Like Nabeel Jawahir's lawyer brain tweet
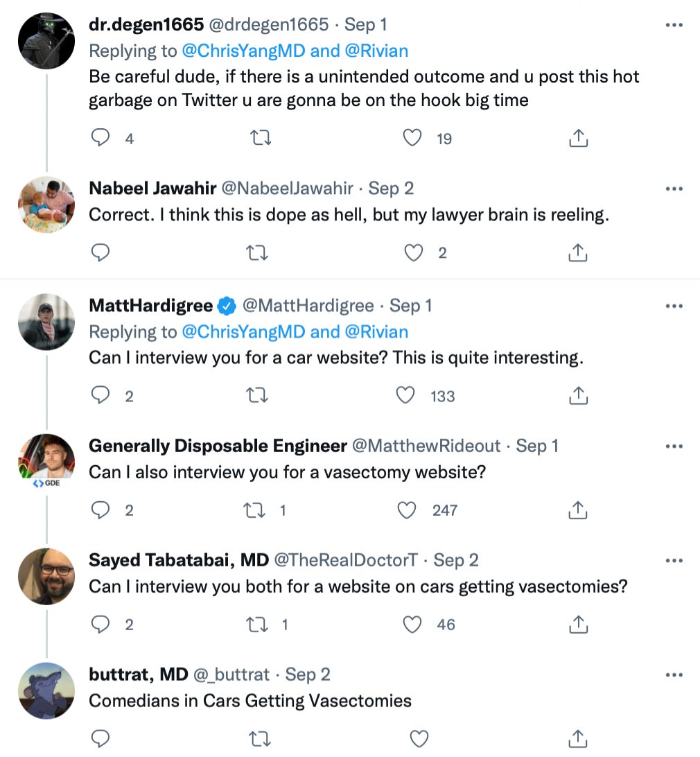Viewport: 700px width, 757px height. point(413,253)
